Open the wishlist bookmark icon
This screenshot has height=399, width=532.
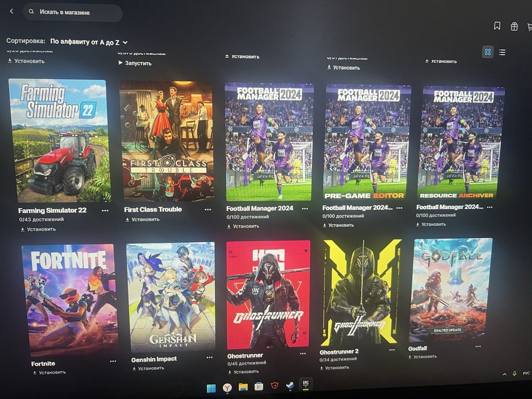click(x=497, y=26)
